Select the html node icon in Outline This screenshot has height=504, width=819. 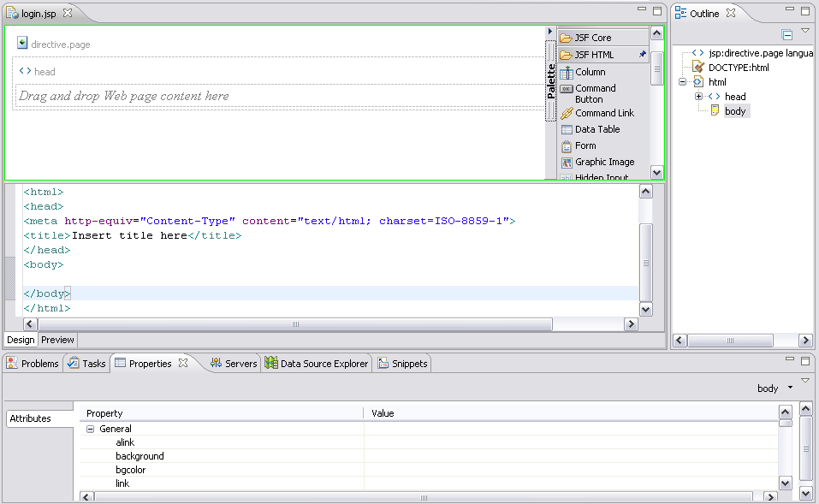pyautogui.click(x=698, y=81)
